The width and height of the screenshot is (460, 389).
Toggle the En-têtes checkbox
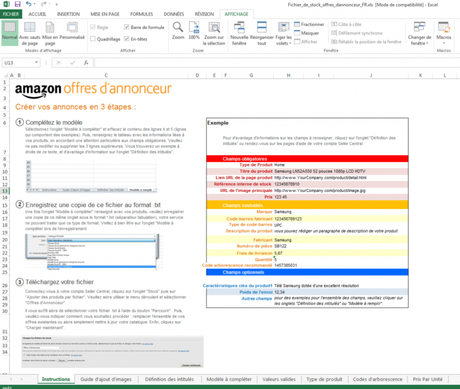tap(126, 39)
